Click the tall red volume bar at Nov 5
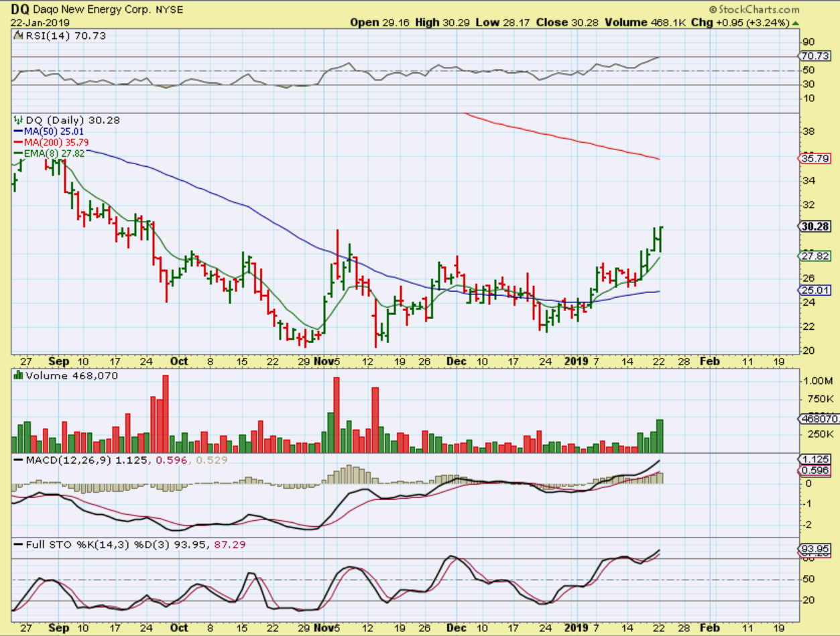 (x=337, y=416)
